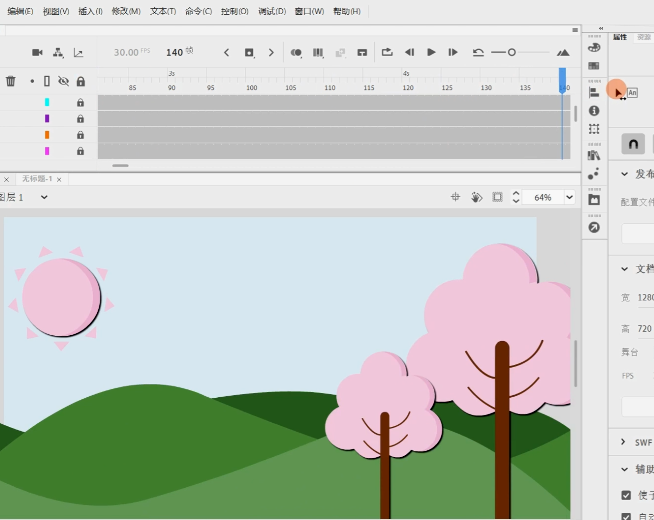Image resolution: width=654 pixels, height=520 pixels.
Task: Open the layer parenting view icon
Action: coord(58,52)
